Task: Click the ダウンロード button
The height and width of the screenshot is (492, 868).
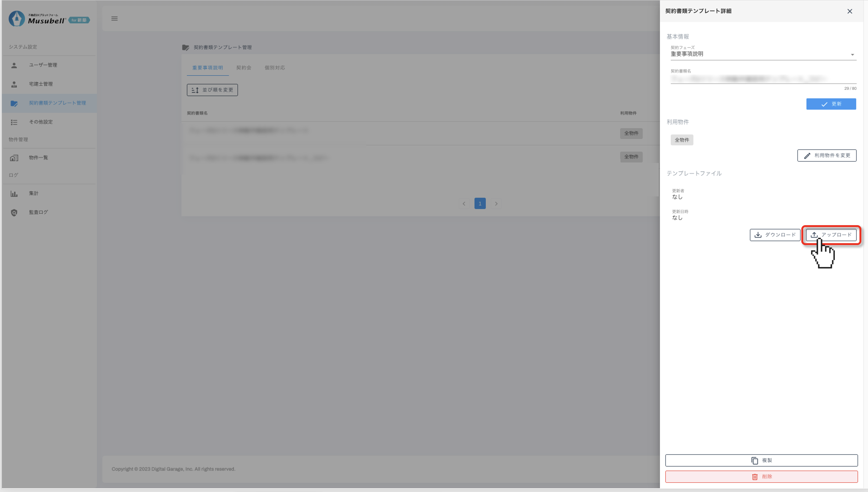Action: [x=775, y=235]
